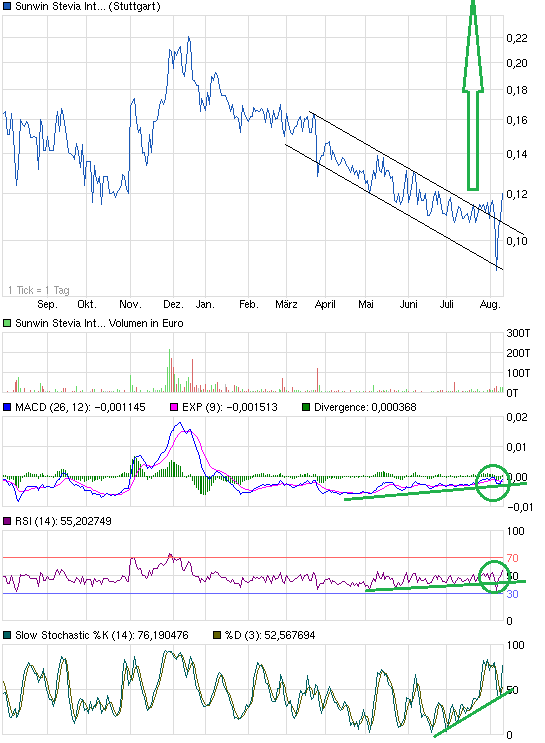Click the 0,01 MACD axis value
This screenshot has width=545, height=743.
pyautogui.click(x=517, y=447)
